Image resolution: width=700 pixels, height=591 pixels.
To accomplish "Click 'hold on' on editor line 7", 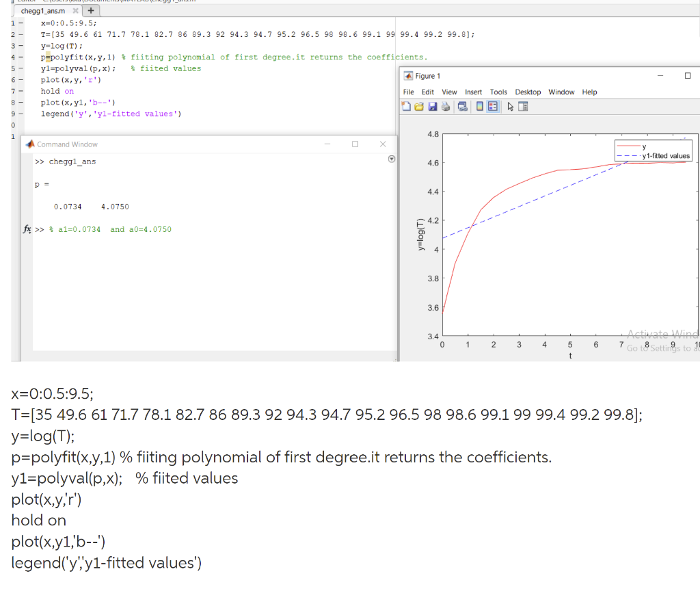I will [57, 91].
